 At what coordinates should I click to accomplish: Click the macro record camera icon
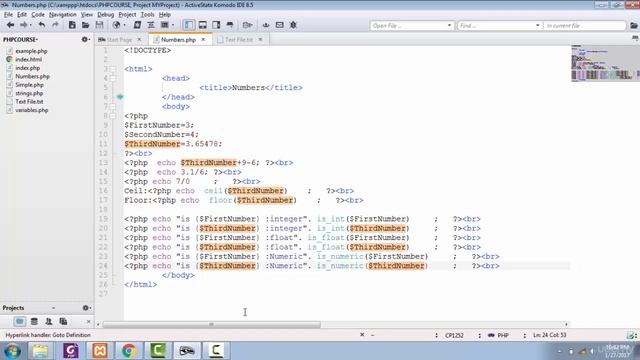247,25
